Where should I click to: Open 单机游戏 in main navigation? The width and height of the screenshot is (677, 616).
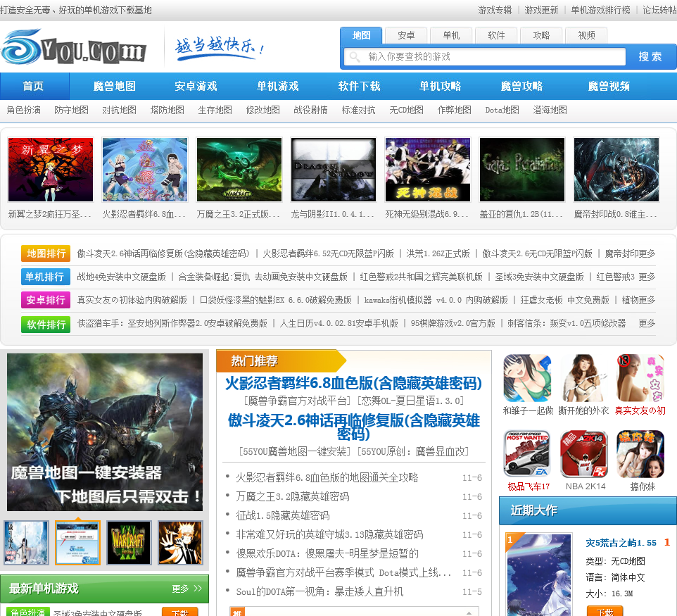(x=277, y=86)
